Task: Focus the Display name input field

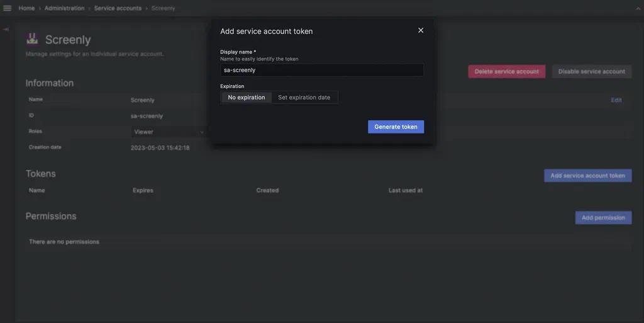Action: tap(322, 70)
